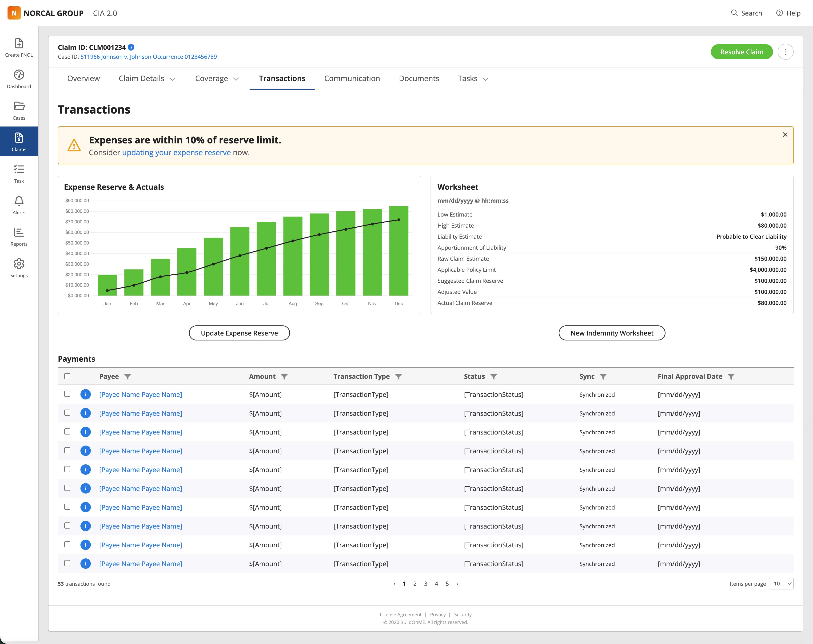The image size is (813, 644).
Task: Check the seventh payment row checkbox
Action: [67, 507]
